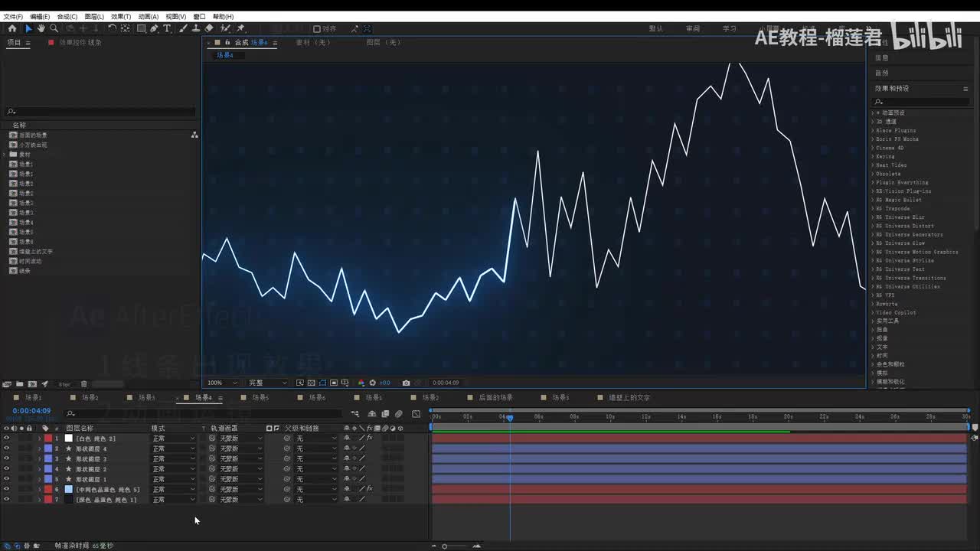The width and height of the screenshot is (980, 551).
Task: Pick the Rectangle shape tool
Action: point(142,28)
